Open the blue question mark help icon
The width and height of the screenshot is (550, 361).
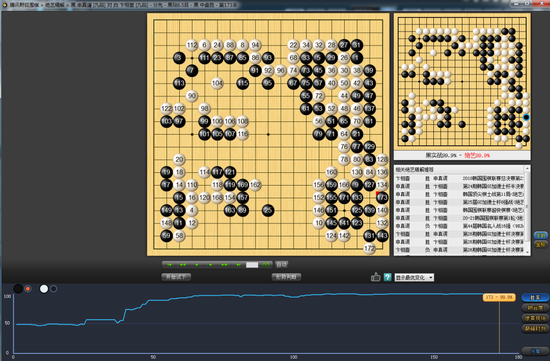coord(387,277)
